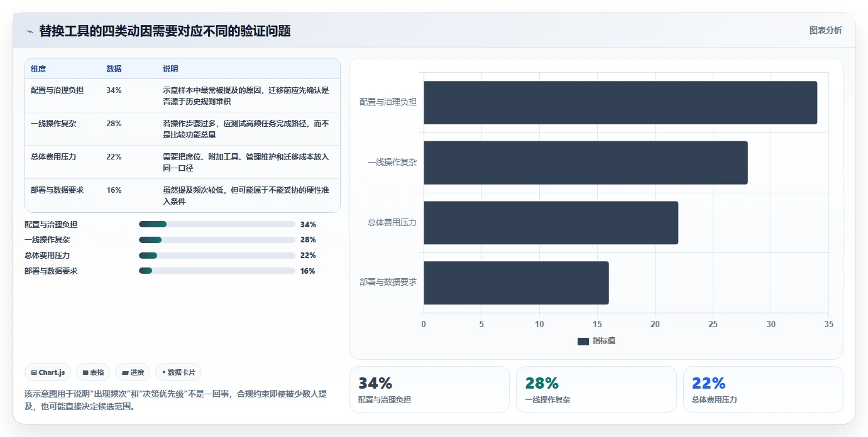Click the description starting 需要把席位

246,162
